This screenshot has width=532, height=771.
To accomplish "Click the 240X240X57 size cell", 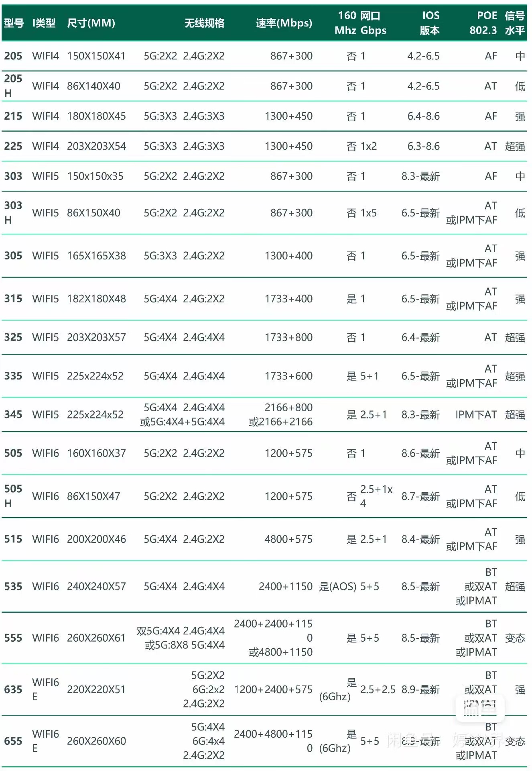I will coord(96,587).
